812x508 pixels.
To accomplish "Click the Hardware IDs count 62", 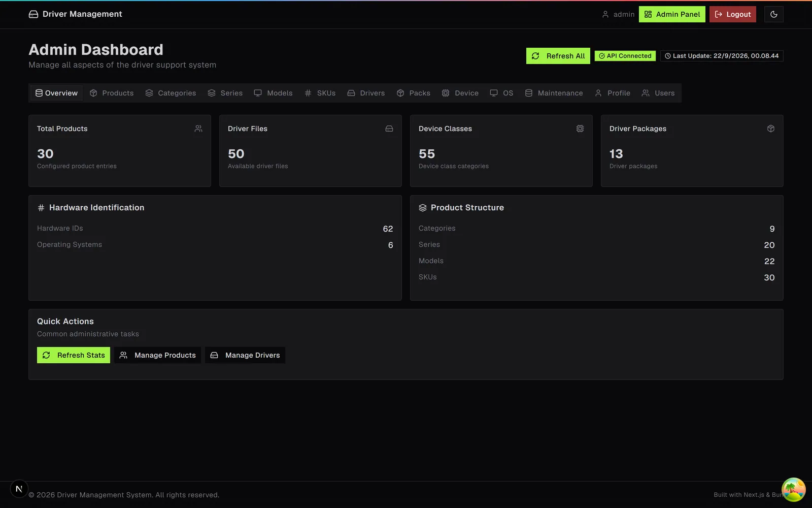I will coord(388,229).
